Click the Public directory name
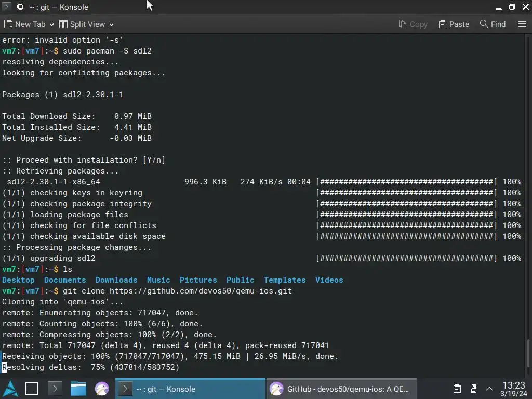The width and height of the screenshot is (532, 399). coord(240,280)
